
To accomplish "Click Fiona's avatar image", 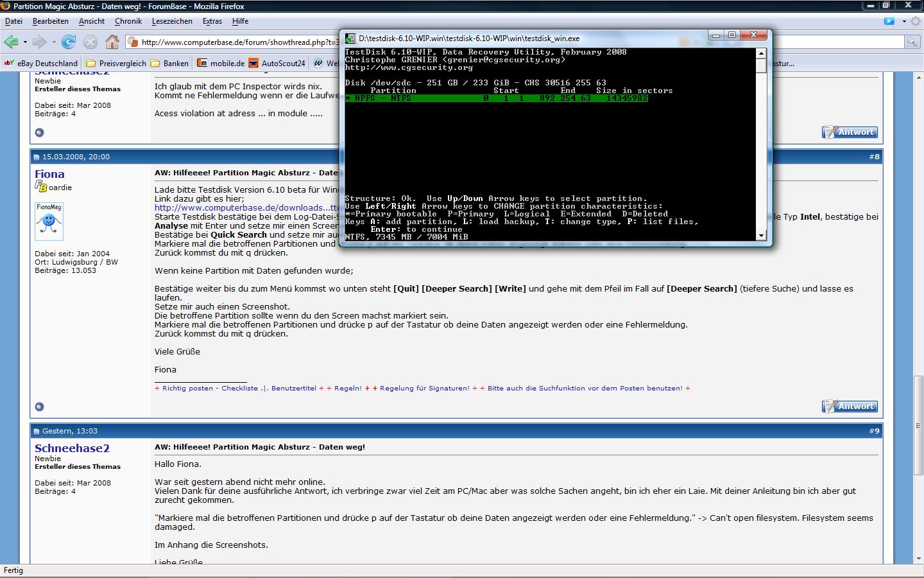I will coord(49,222).
